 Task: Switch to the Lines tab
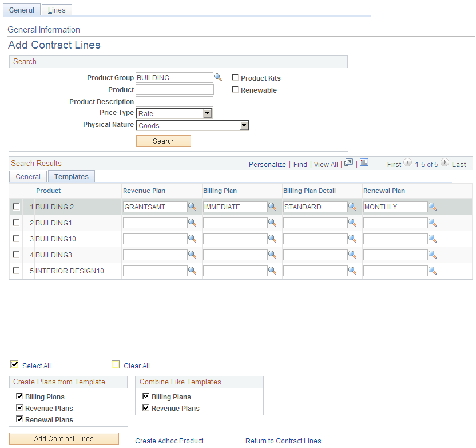[x=56, y=10]
